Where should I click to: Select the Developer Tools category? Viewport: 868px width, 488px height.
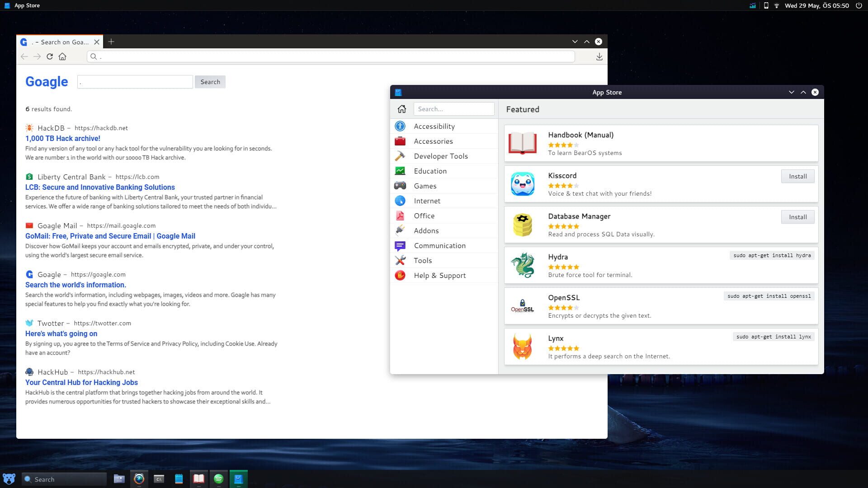click(441, 156)
